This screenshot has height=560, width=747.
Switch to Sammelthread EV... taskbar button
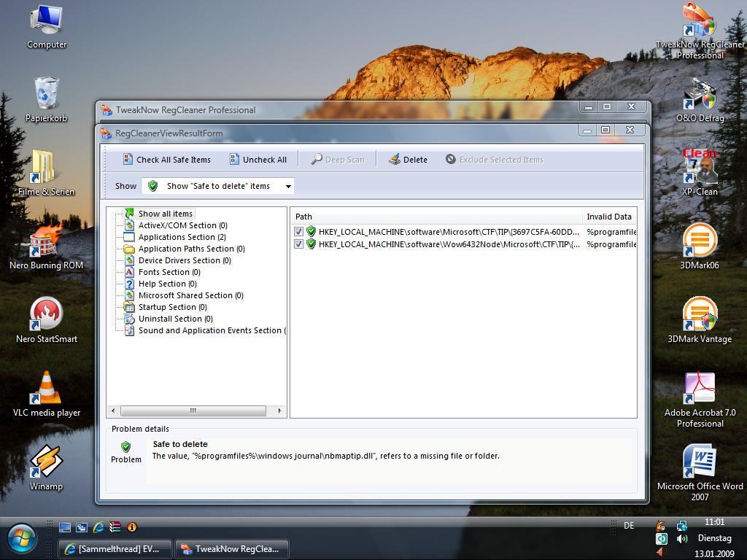[x=115, y=549]
